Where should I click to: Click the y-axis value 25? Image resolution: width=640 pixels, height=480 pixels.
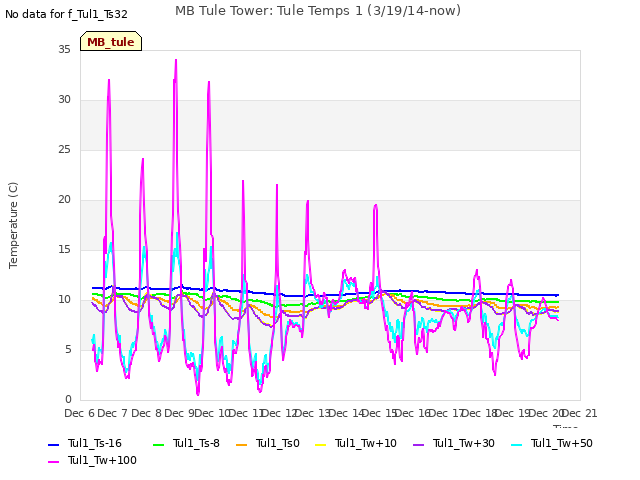pyautogui.click(x=64, y=149)
